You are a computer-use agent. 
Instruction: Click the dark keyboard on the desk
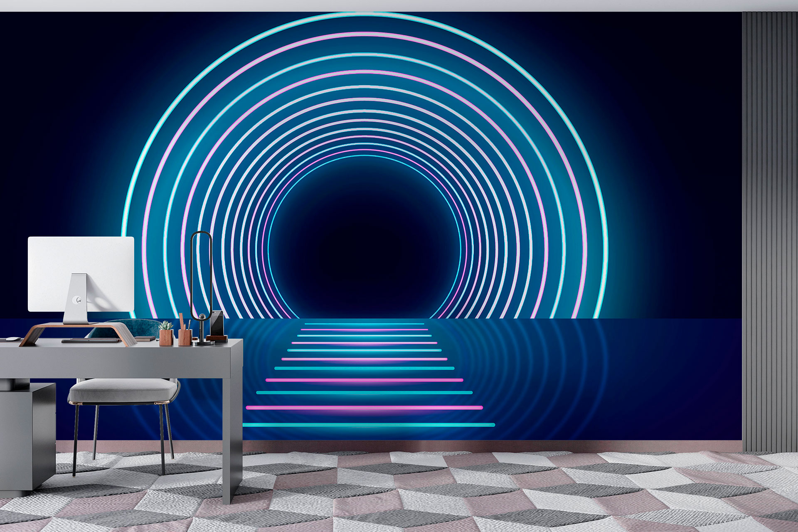pos(91,341)
